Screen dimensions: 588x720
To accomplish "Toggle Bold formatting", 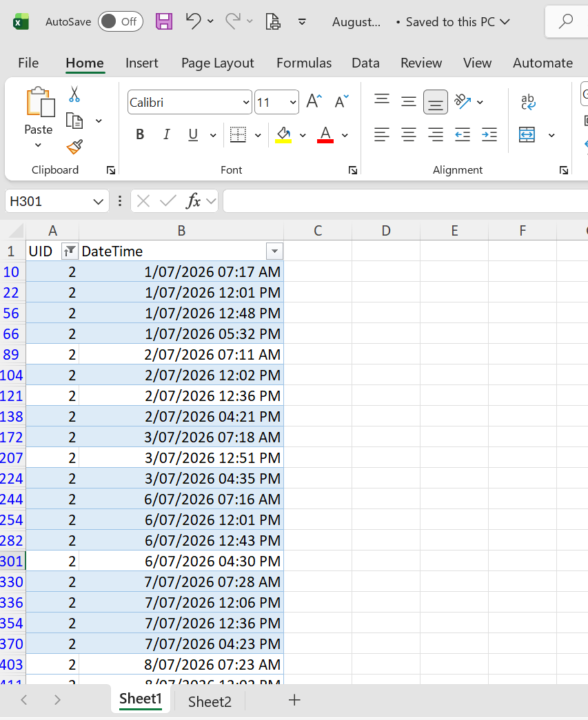I will point(140,134).
